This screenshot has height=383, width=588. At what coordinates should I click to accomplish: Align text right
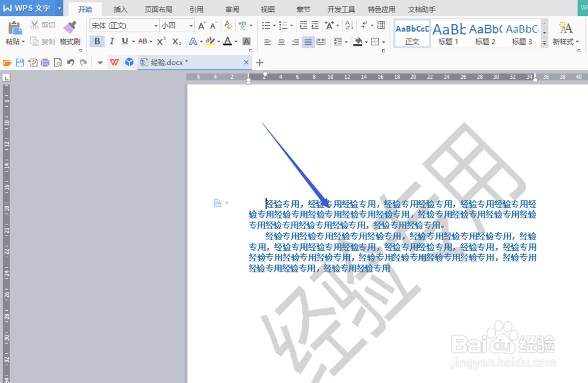[x=295, y=42]
